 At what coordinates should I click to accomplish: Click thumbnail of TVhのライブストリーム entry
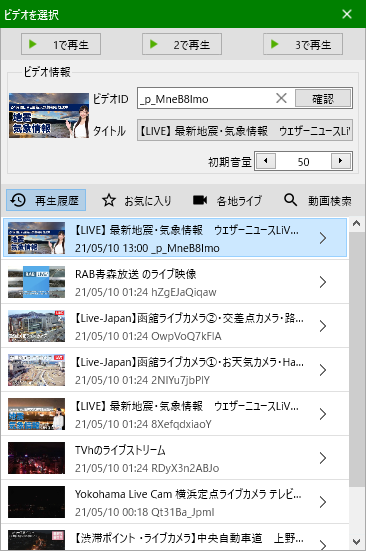(37, 458)
